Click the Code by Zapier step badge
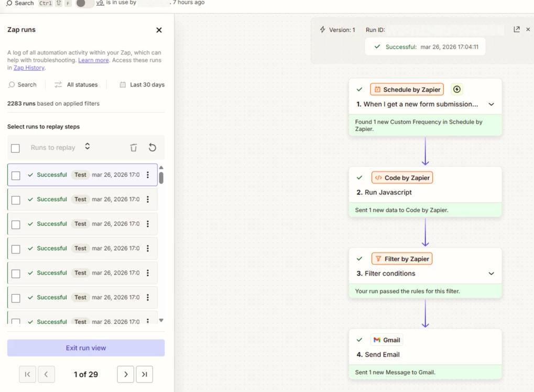Image resolution: width=534 pixels, height=392 pixels. 402,178
